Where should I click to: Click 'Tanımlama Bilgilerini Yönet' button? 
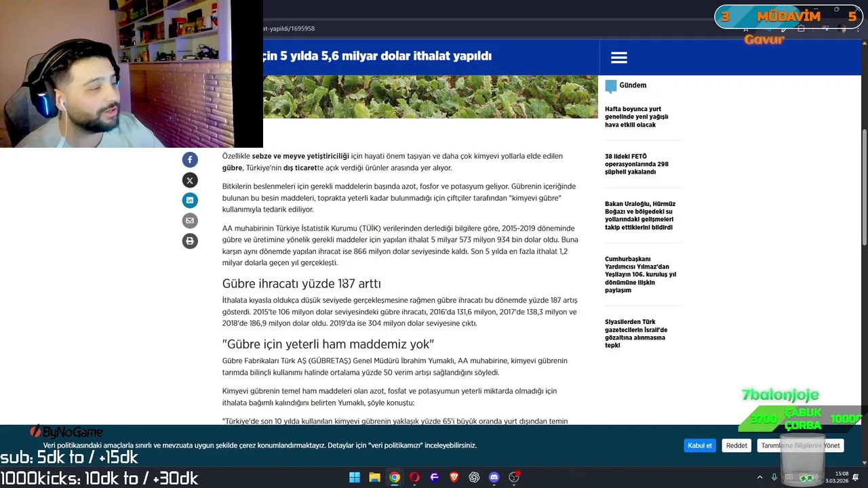pyautogui.click(x=800, y=445)
